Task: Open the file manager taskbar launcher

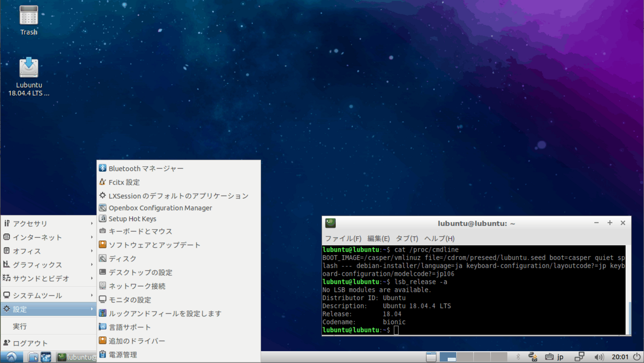Action: point(33,357)
